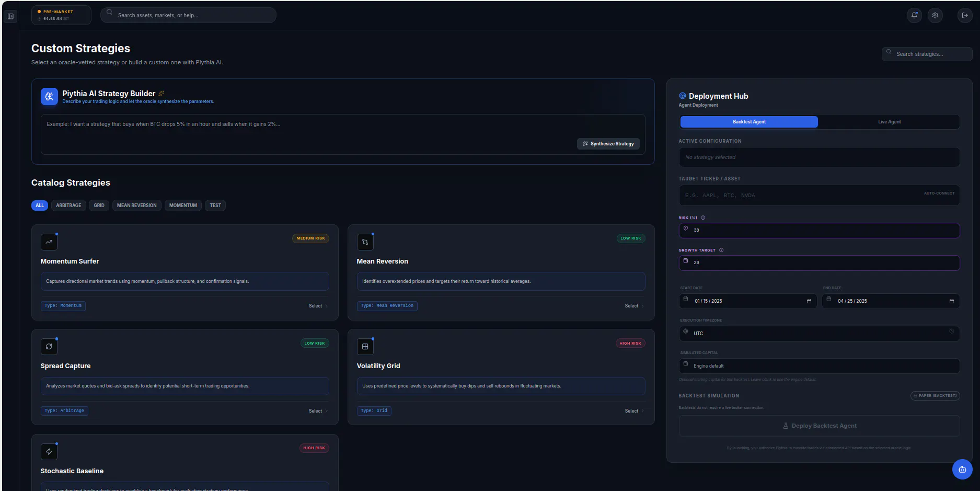
Task: Filter strategies by Test
Action: [215, 205]
